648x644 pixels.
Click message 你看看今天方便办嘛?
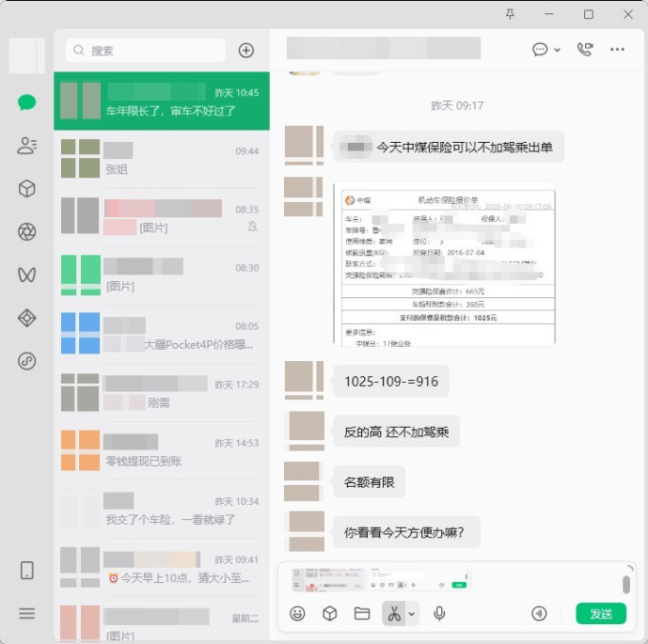pos(407,532)
